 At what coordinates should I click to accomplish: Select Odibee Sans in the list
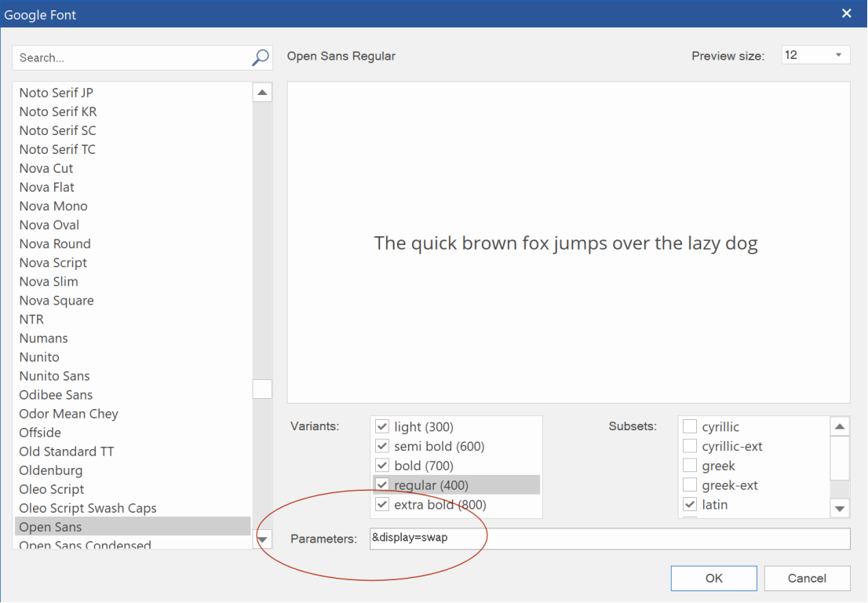133,394
